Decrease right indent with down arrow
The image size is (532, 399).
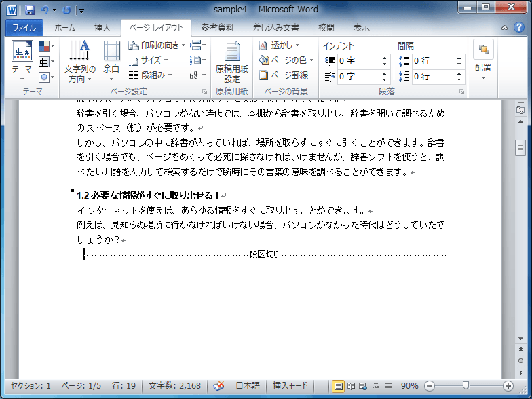[x=384, y=80]
